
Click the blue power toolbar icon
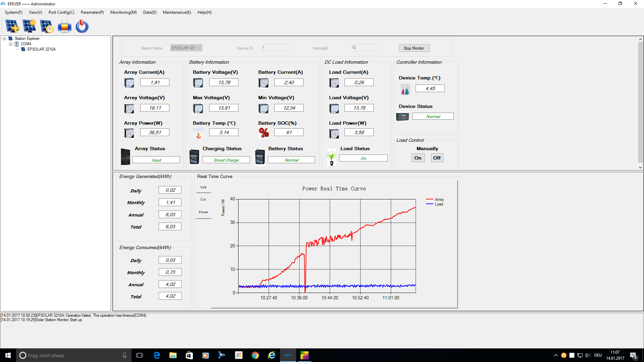point(82,26)
